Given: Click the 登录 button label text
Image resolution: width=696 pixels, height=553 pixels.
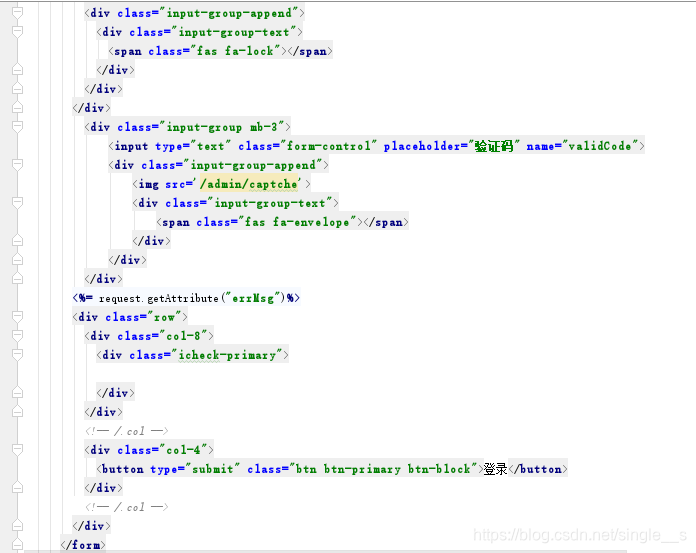Looking at the screenshot, I should [x=495, y=469].
